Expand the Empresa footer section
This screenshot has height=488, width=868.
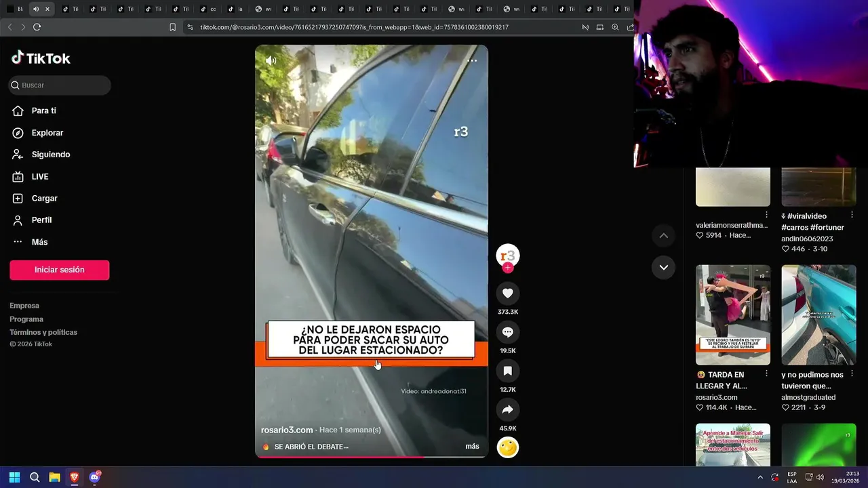24,306
